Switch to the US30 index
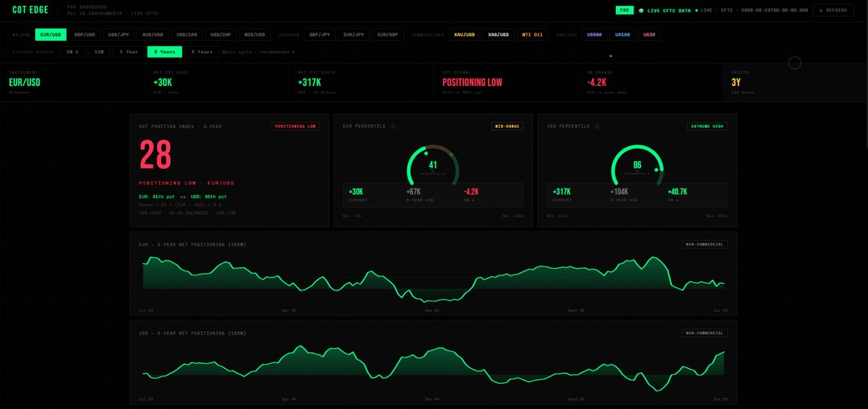 coord(649,34)
